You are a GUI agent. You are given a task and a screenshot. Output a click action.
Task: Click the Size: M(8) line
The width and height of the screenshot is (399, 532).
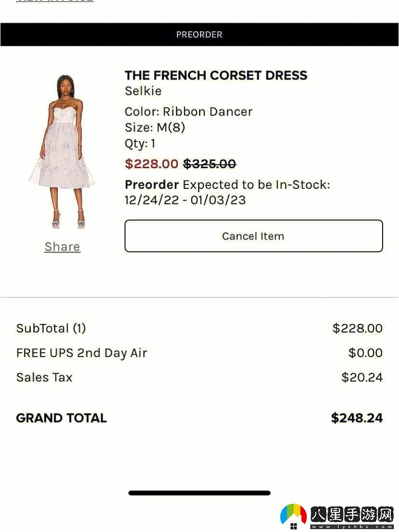(155, 128)
